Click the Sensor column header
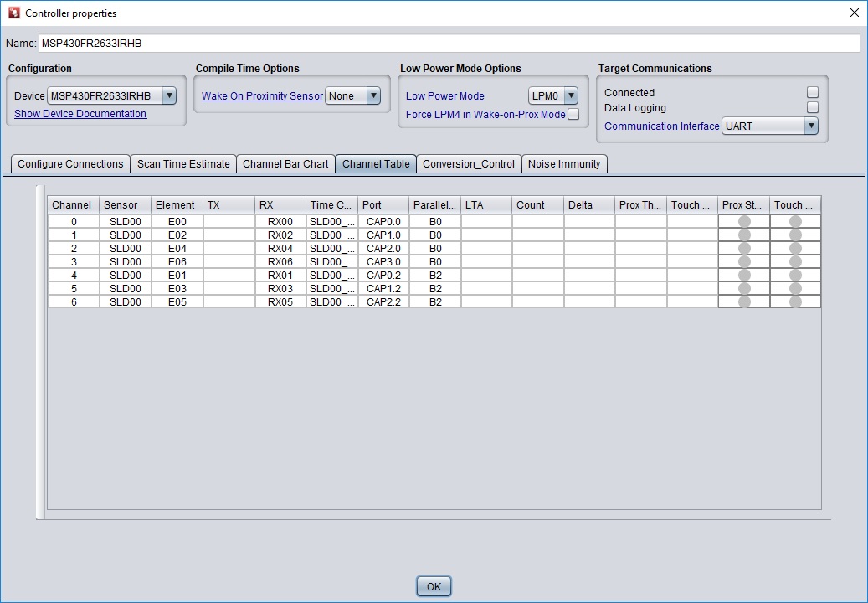Image resolution: width=868 pixels, height=603 pixels. pyautogui.click(x=125, y=205)
